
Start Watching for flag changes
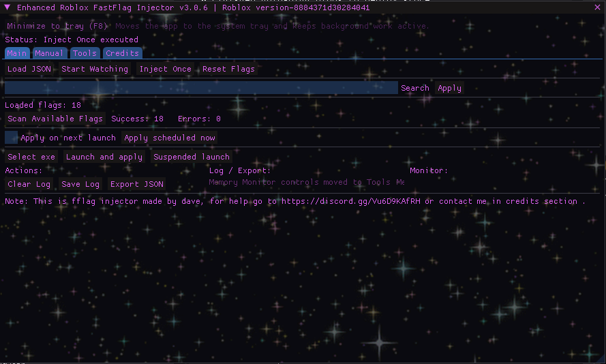click(95, 69)
